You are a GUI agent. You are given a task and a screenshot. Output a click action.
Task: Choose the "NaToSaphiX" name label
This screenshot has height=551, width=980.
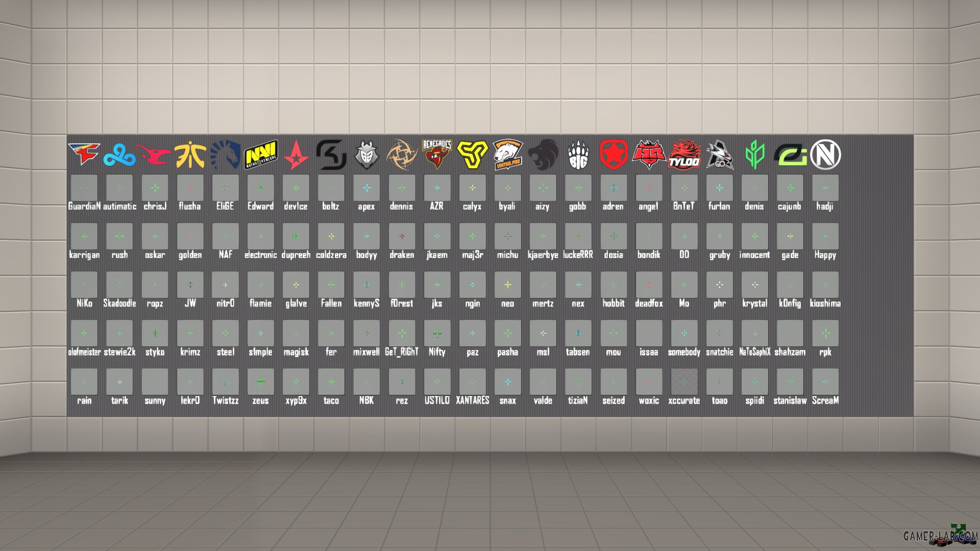(755, 352)
